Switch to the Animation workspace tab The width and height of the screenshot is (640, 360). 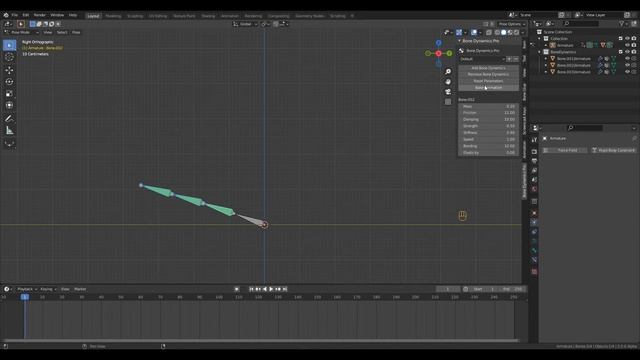tap(229, 16)
